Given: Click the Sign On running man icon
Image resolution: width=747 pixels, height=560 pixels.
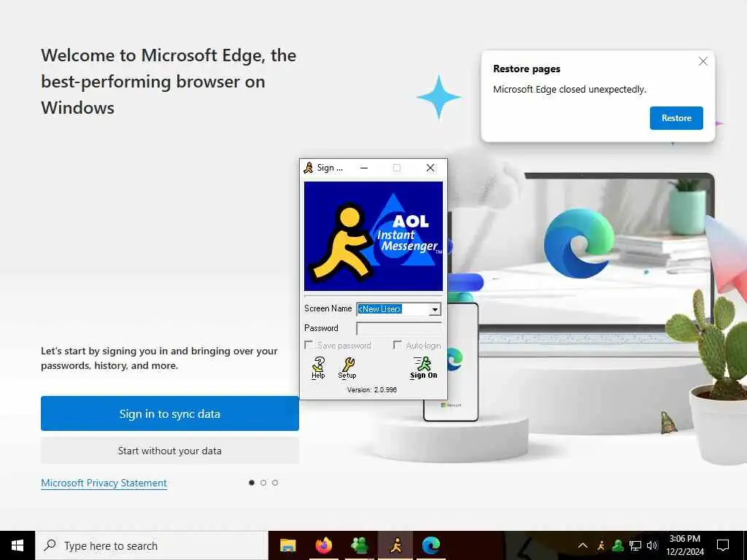Looking at the screenshot, I should 424,367.
